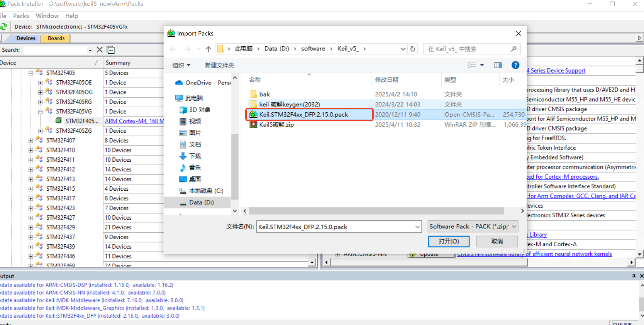Expand the STM32F429 node
The height and width of the screenshot is (325, 644).
click(31, 227)
